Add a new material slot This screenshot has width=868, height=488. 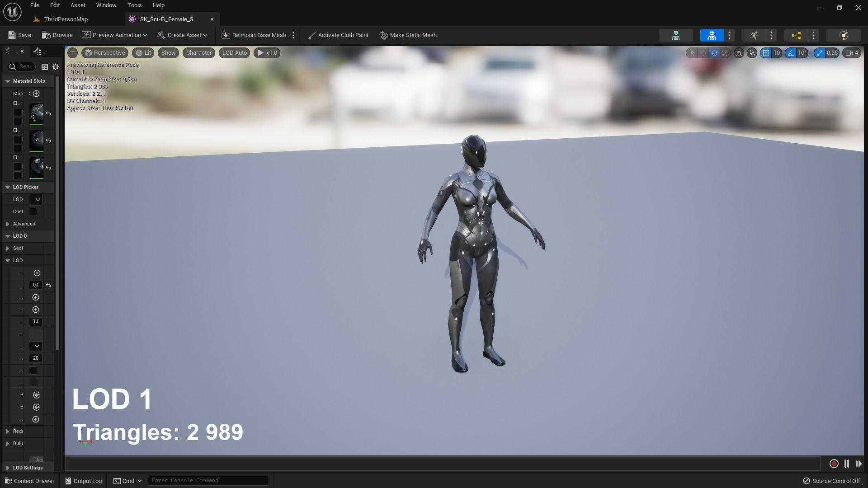click(x=36, y=94)
